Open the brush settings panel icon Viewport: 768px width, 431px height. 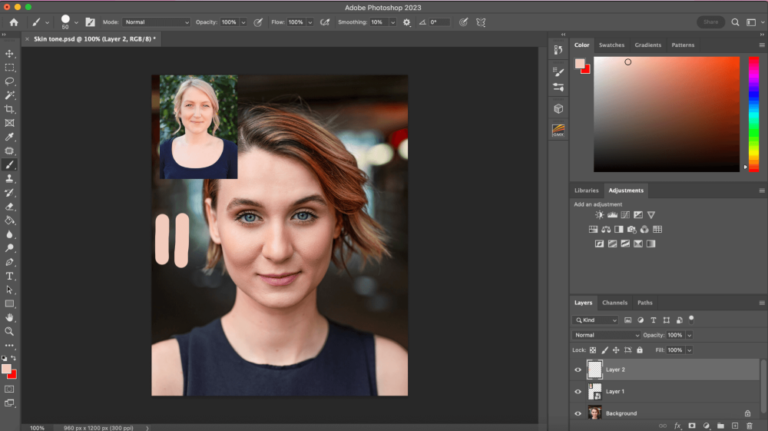point(90,22)
